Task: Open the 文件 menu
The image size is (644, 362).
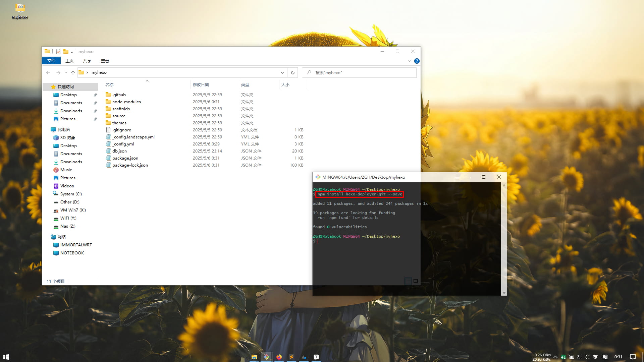Action: click(x=51, y=61)
